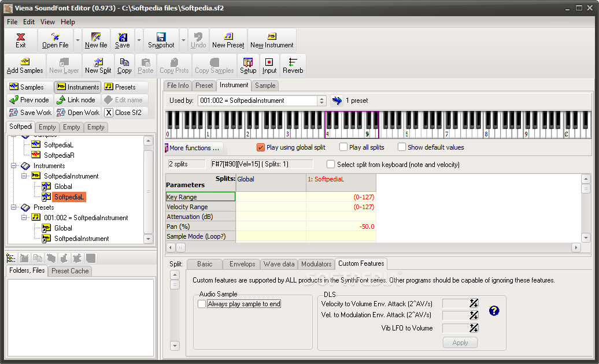Switch to the Envelops tab
The image size is (599, 364).
(242, 264)
